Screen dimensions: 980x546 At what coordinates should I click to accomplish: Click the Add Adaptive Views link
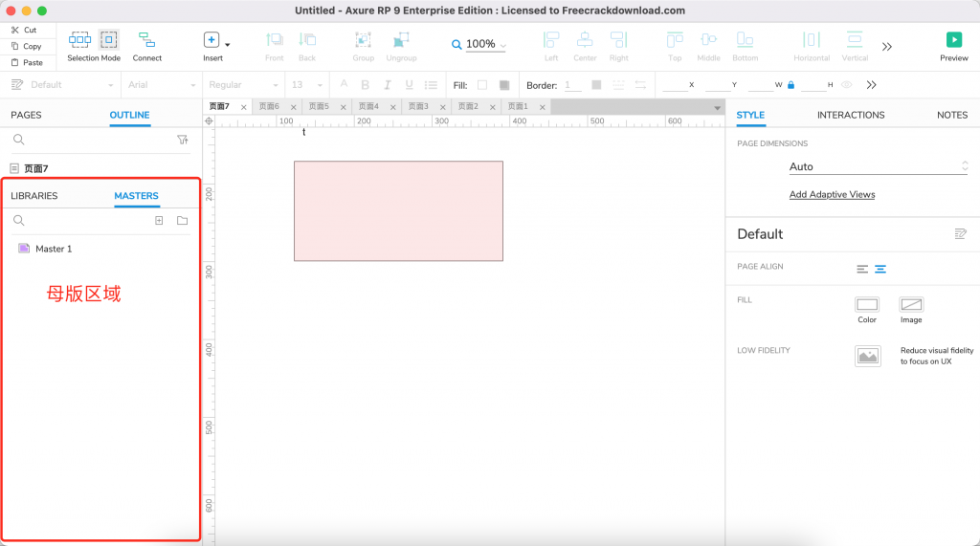[832, 194]
